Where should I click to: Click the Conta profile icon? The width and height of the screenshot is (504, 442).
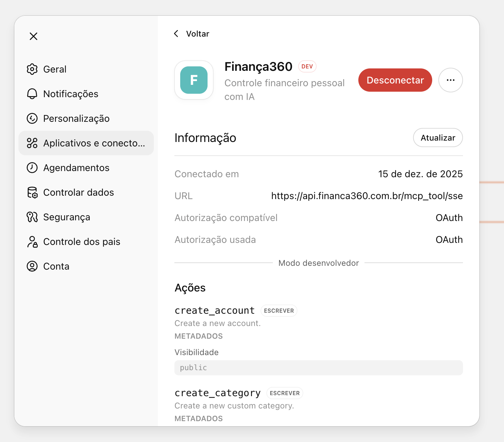click(32, 266)
